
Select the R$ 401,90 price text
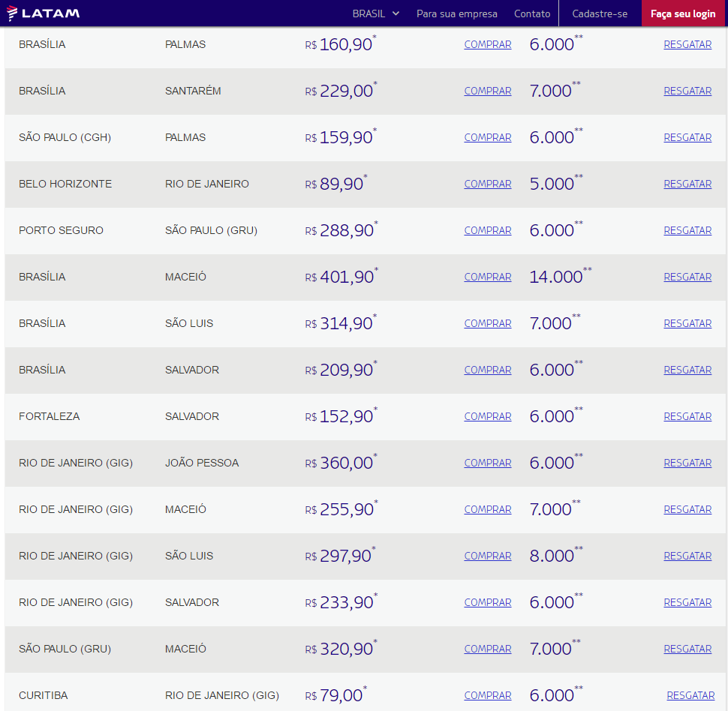(x=341, y=276)
